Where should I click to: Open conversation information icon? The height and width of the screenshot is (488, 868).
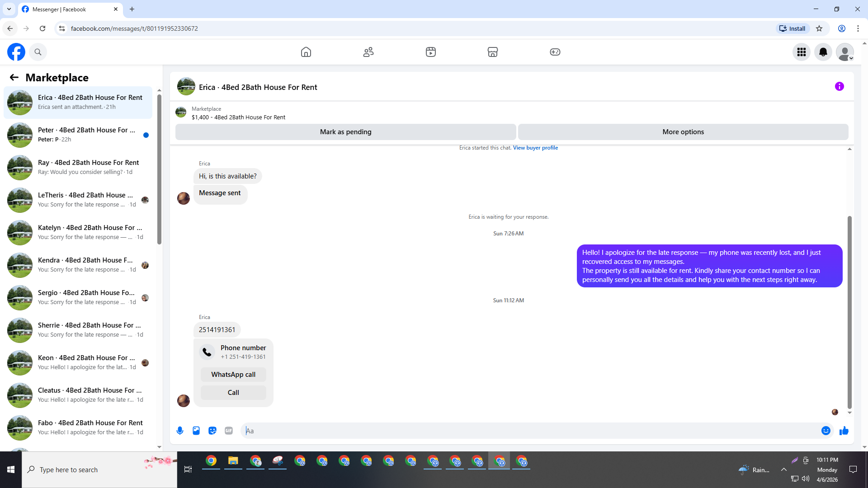coord(840,86)
